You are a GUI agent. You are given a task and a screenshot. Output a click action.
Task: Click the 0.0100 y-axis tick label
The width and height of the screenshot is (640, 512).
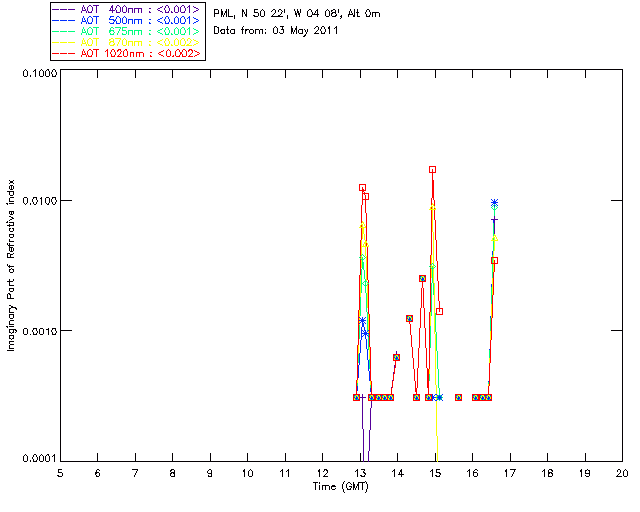39,201
